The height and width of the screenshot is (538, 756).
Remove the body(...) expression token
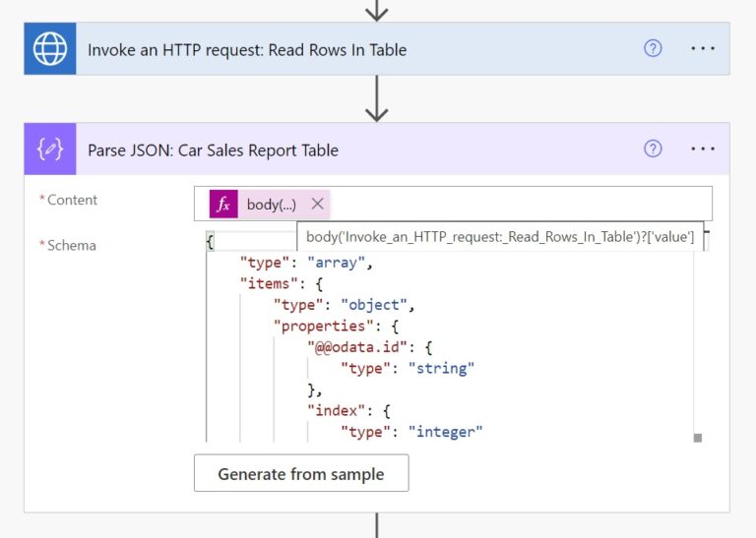coord(317,205)
